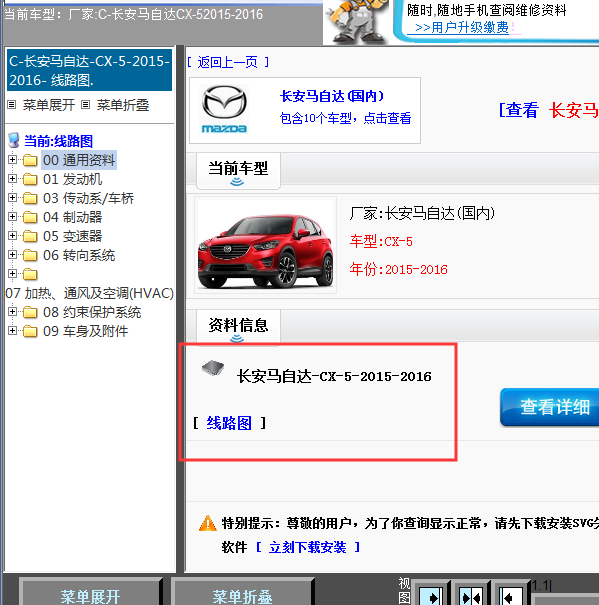The height and width of the screenshot is (605, 599).
Task: Click the 年份:2015-2016 text
Action: (x=398, y=269)
